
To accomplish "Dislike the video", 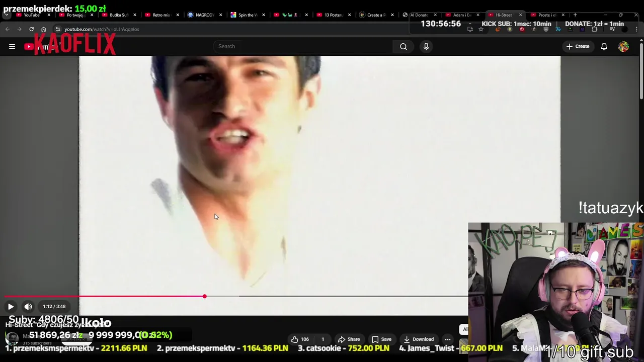I will pyautogui.click(x=323, y=339).
